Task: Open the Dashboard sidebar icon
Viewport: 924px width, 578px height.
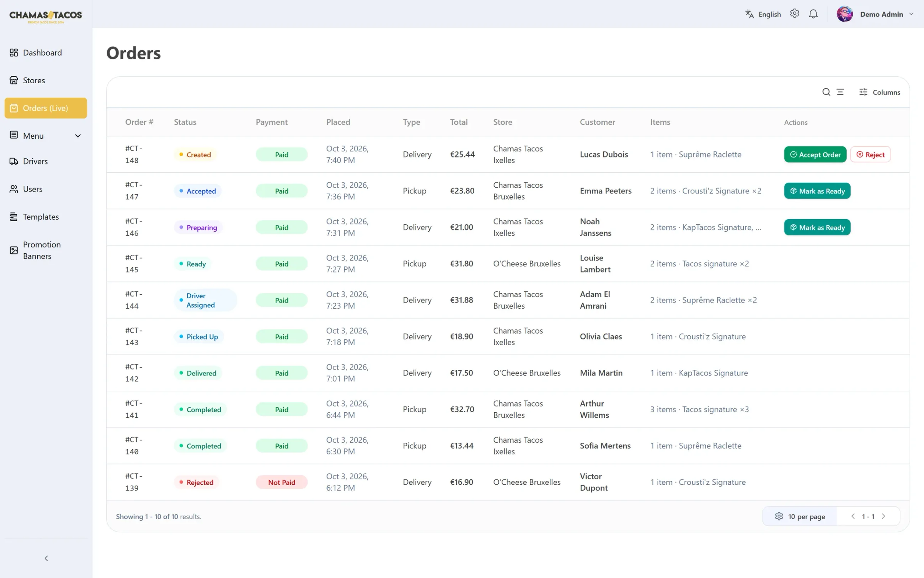Action: tap(14, 52)
